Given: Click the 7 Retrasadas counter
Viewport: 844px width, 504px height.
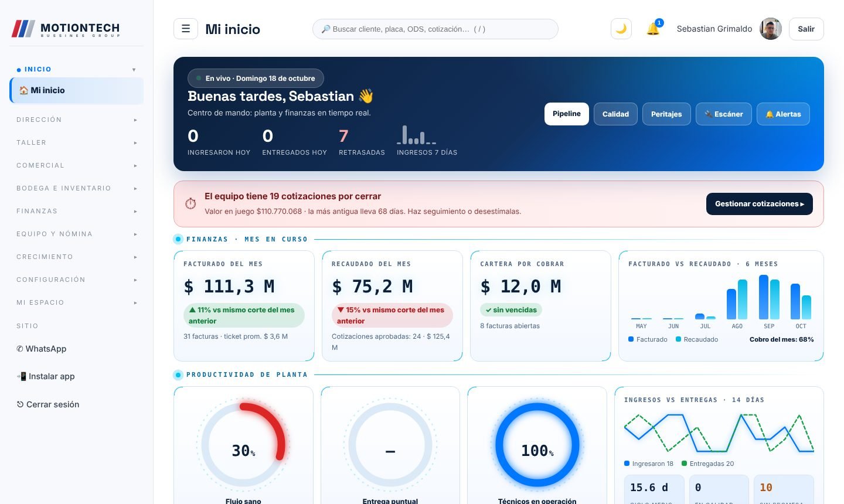Looking at the screenshot, I should 362,142.
